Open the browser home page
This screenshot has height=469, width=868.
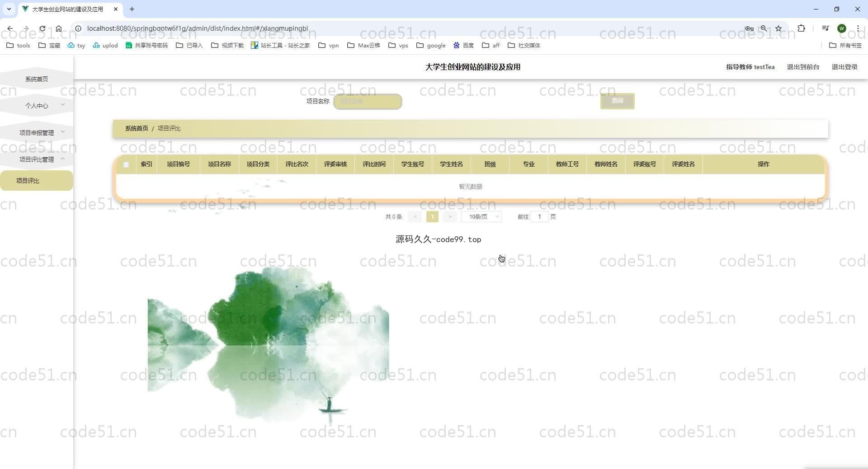(59, 28)
